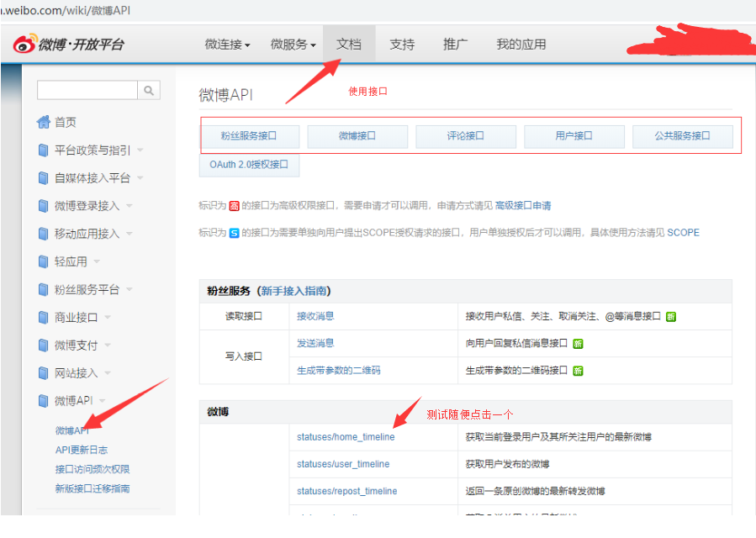Open the 微服务 dropdown menu
The image size is (756, 538).
pyautogui.click(x=293, y=45)
